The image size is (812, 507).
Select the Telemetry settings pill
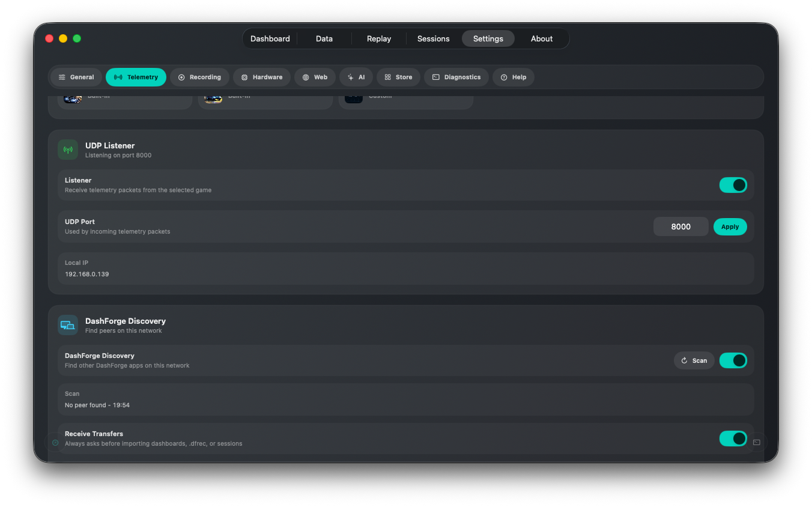[x=136, y=77]
